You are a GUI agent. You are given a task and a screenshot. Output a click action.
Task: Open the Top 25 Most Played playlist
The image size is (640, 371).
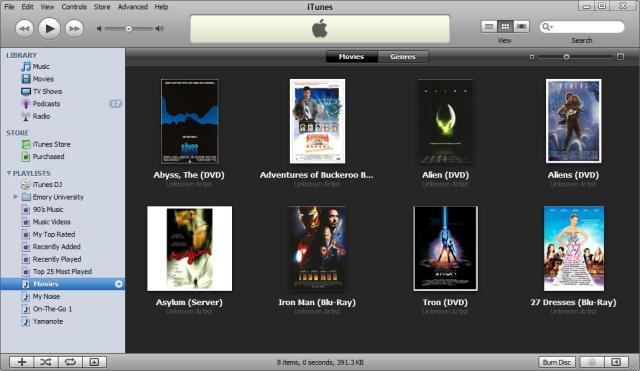pyautogui.click(x=63, y=271)
